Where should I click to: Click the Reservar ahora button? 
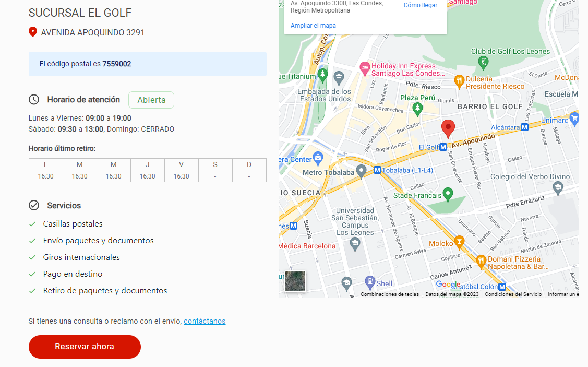85,346
